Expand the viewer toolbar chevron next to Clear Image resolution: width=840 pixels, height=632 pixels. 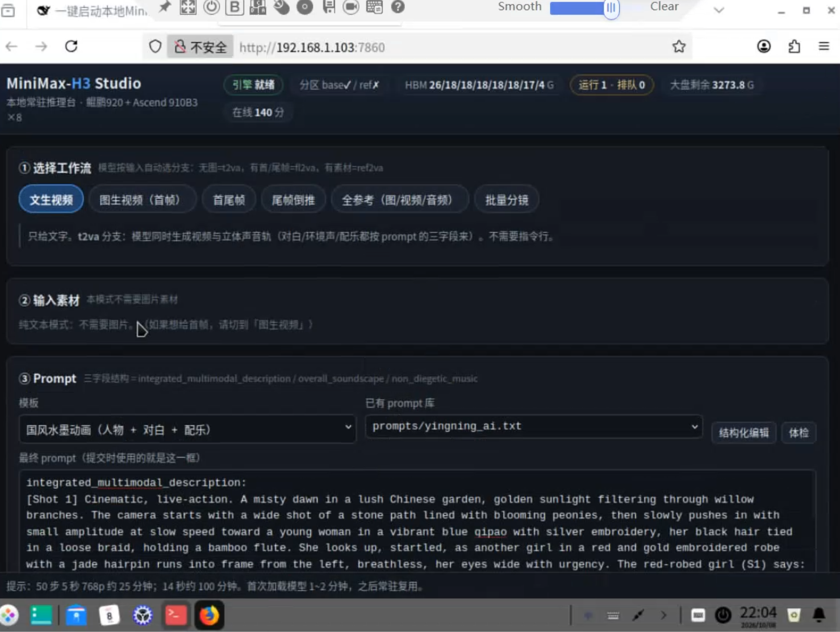click(718, 10)
